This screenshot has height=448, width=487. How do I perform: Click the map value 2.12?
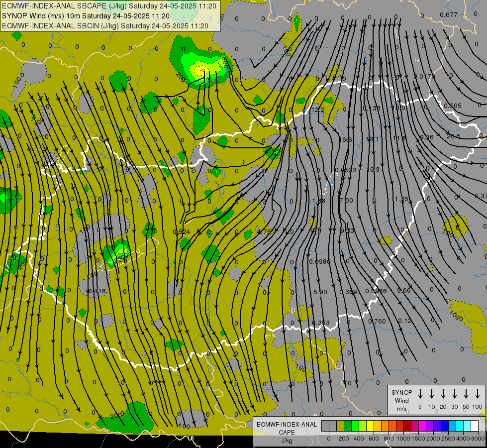tap(405, 321)
